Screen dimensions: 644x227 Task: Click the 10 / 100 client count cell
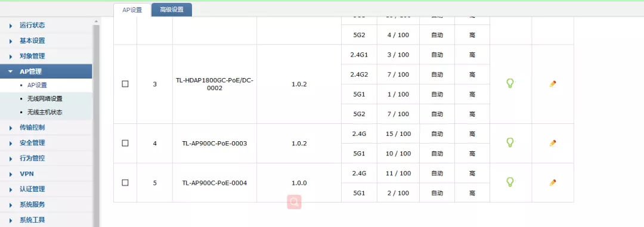click(x=398, y=153)
